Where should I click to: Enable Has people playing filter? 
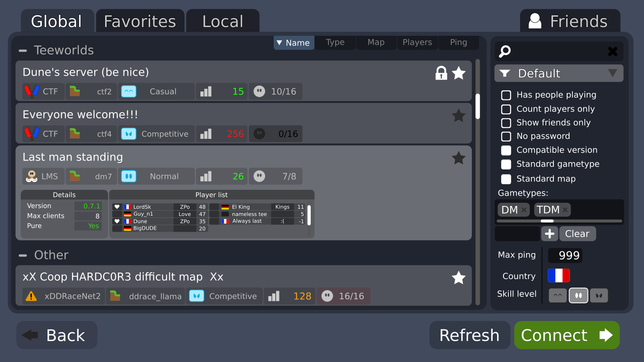pyautogui.click(x=506, y=95)
